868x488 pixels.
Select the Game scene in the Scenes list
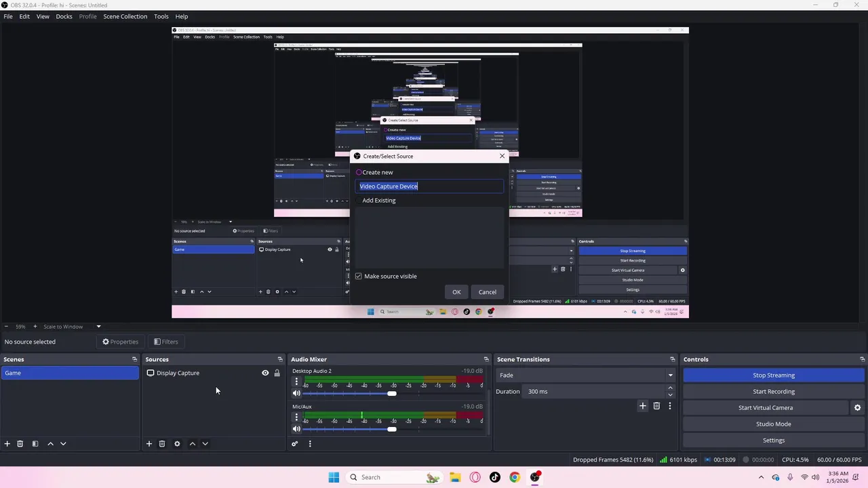(x=70, y=373)
